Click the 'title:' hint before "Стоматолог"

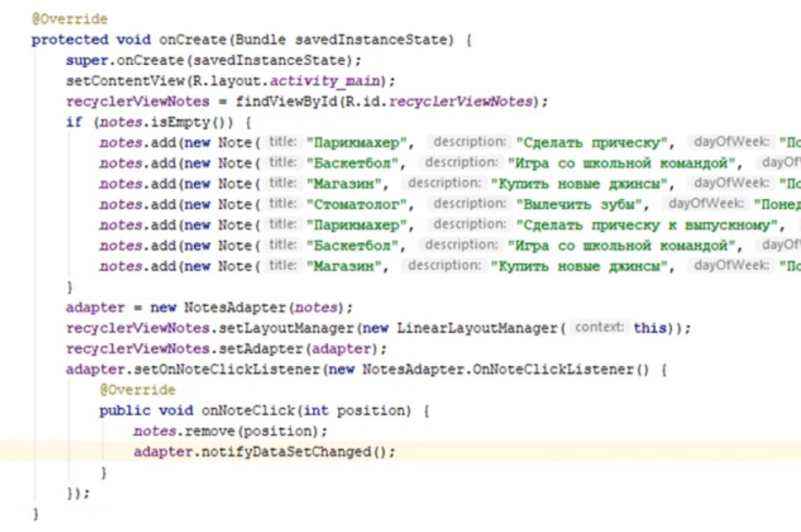[x=282, y=203]
